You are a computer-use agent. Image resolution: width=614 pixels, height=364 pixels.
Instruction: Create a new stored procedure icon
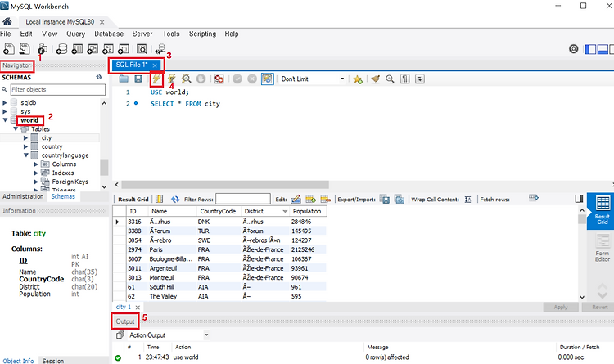(108, 49)
